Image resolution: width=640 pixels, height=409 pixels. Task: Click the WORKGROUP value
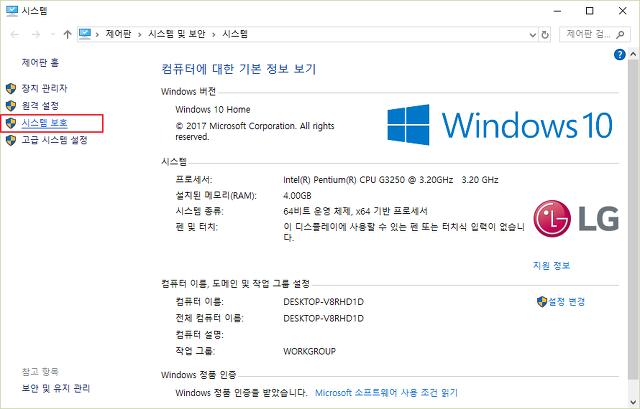[x=309, y=351]
